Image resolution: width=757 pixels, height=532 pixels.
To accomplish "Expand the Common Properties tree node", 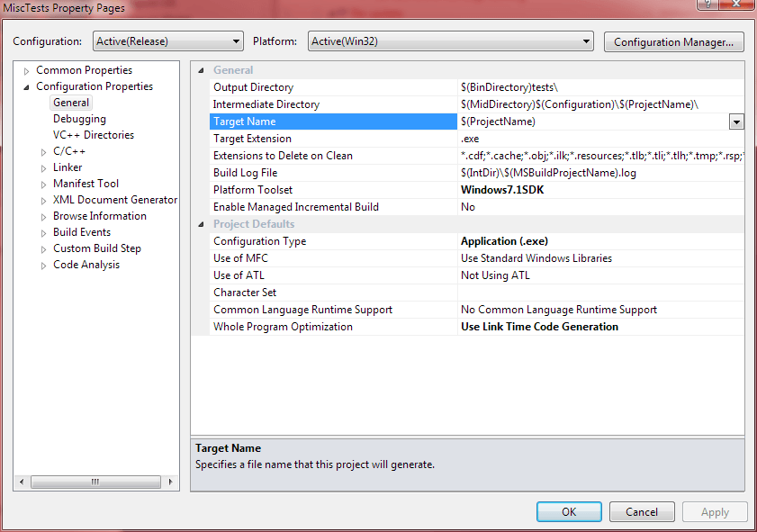I will coord(26,70).
